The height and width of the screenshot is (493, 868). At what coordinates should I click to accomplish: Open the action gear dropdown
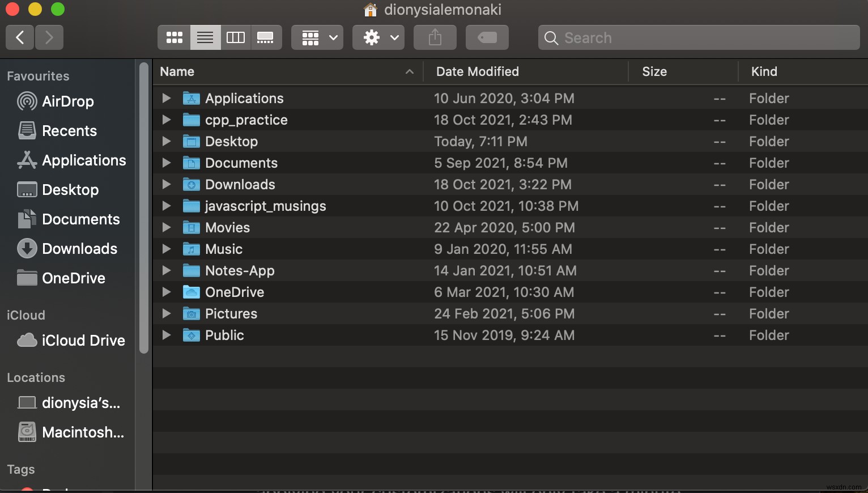click(x=378, y=37)
